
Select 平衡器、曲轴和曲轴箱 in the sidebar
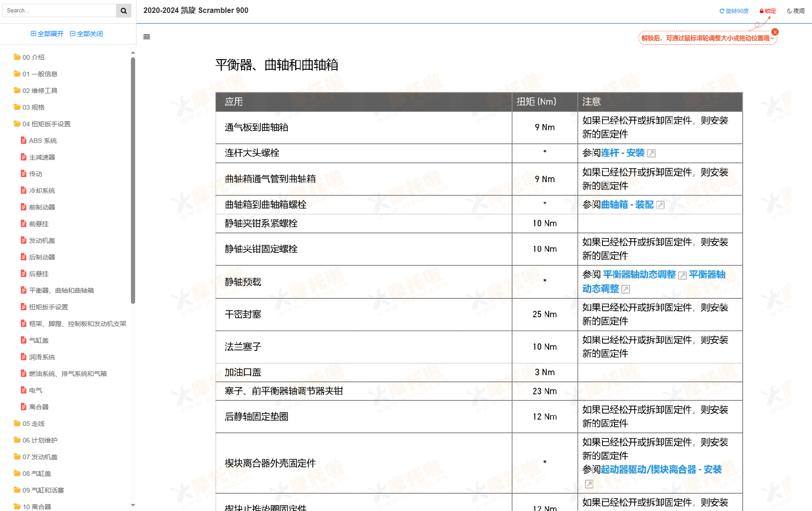coord(57,290)
